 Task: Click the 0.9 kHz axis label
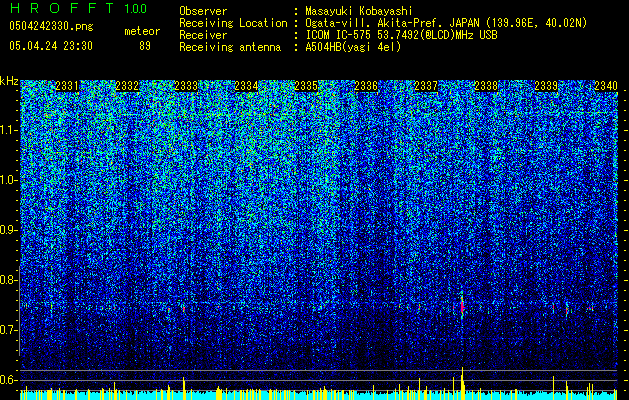tap(9, 230)
